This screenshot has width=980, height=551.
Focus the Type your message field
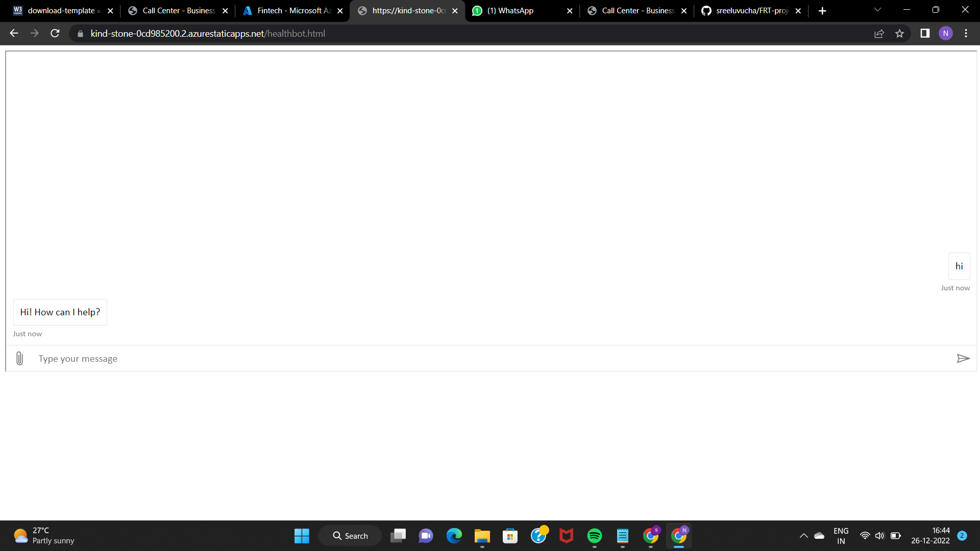tap(490, 359)
